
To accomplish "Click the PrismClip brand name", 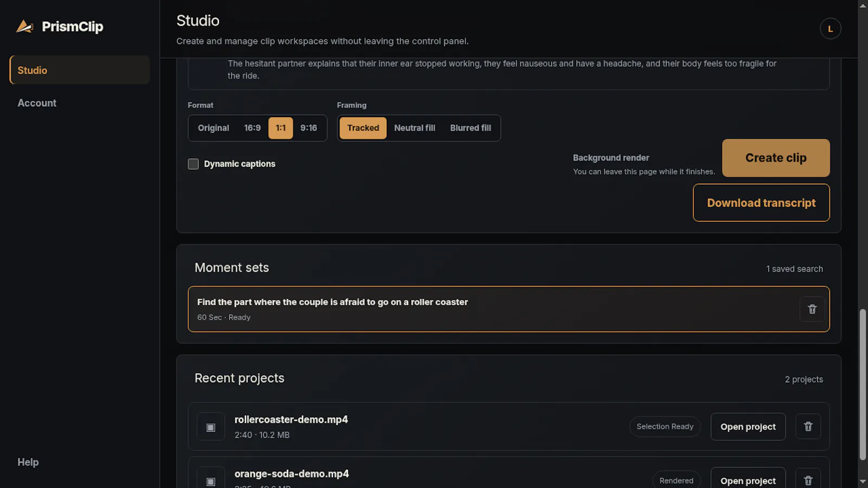I will coord(72,27).
